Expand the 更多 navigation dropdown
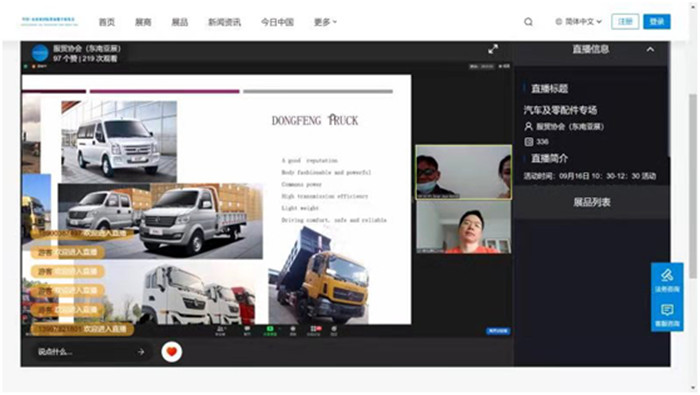Screen dimensions: 700x395 (325, 22)
